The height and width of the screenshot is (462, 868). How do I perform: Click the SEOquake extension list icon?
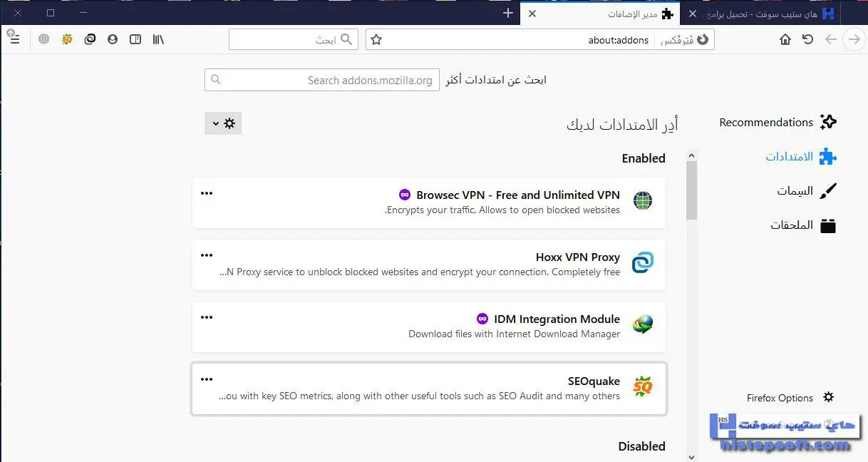(x=643, y=387)
